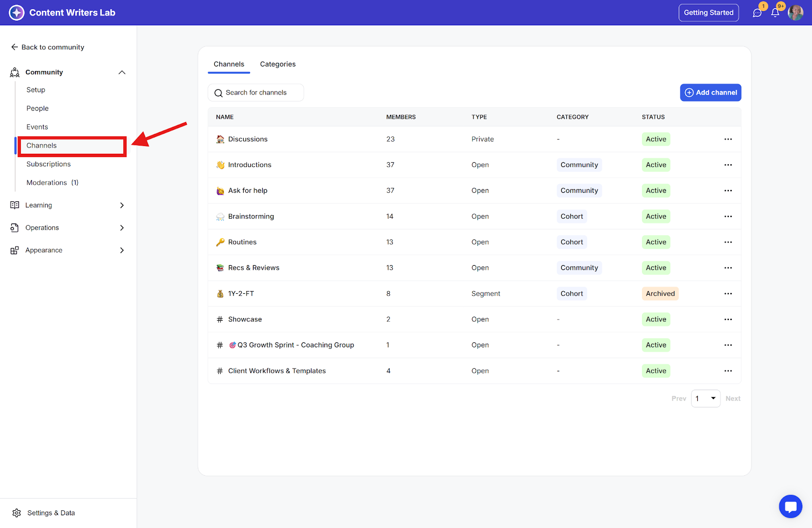Open the Ask for help channel name
Image resolution: width=812 pixels, height=528 pixels.
pos(248,191)
